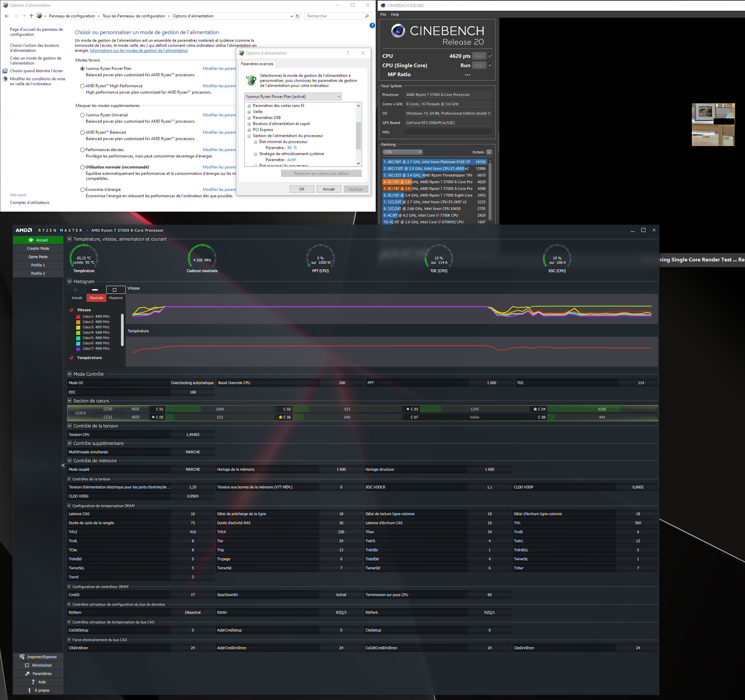This screenshot has height=700, width=745.
Task: Click the Importer/Exporter icon in Ryzen Master
Action: pyautogui.click(x=22, y=657)
